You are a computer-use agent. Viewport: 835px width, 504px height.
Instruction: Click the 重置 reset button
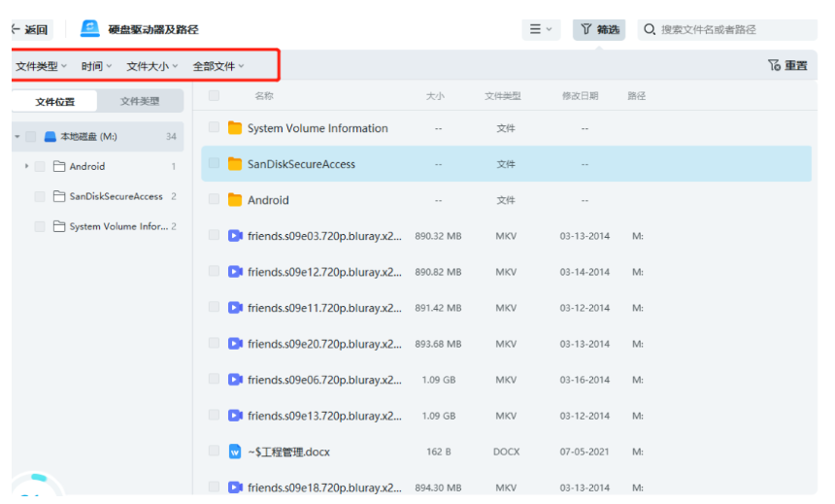click(x=787, y=66)
